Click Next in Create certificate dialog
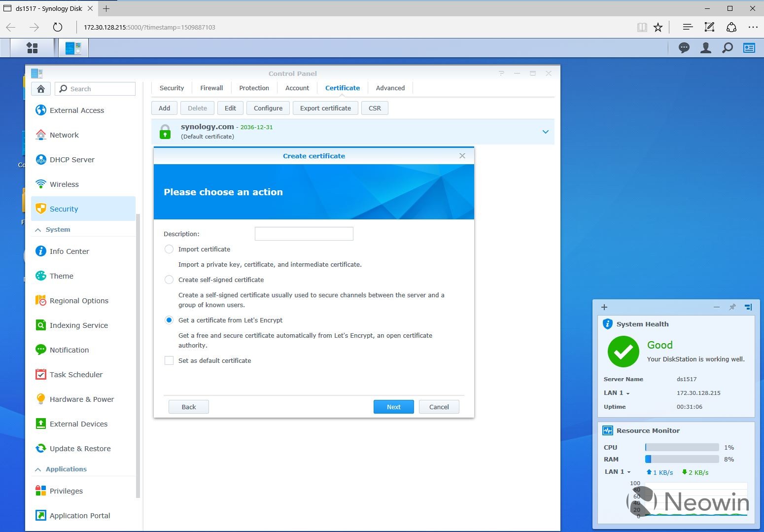764x532 pixels. coord(393,407)
